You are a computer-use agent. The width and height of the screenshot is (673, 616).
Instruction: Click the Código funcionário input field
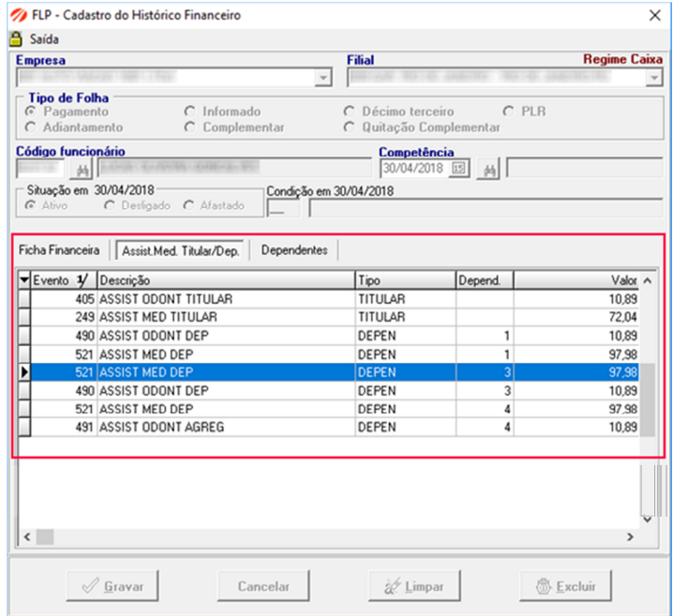click(x=40, y=168)
